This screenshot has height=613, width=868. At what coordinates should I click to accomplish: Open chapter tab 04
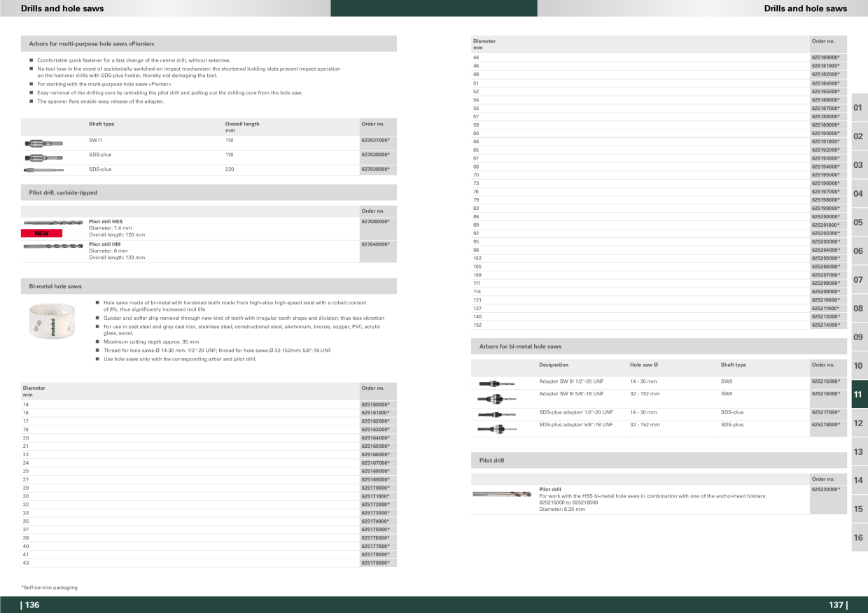pos(859,194)
